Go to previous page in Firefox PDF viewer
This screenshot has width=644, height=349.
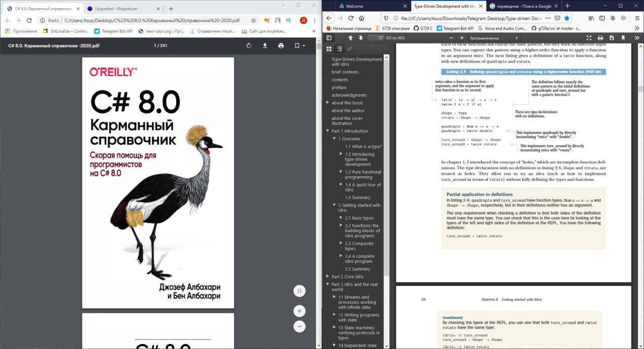click(350, 38)
